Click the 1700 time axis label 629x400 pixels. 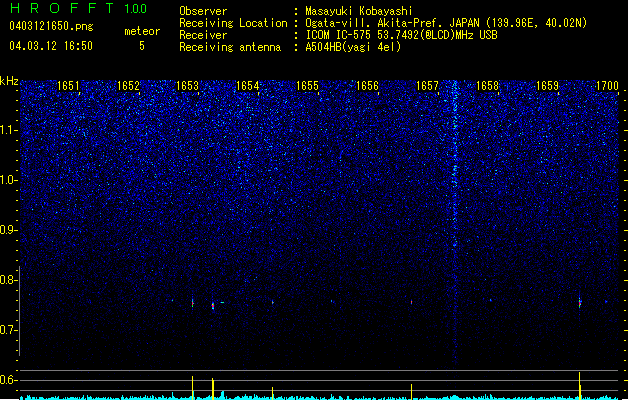tap(607, 86)
